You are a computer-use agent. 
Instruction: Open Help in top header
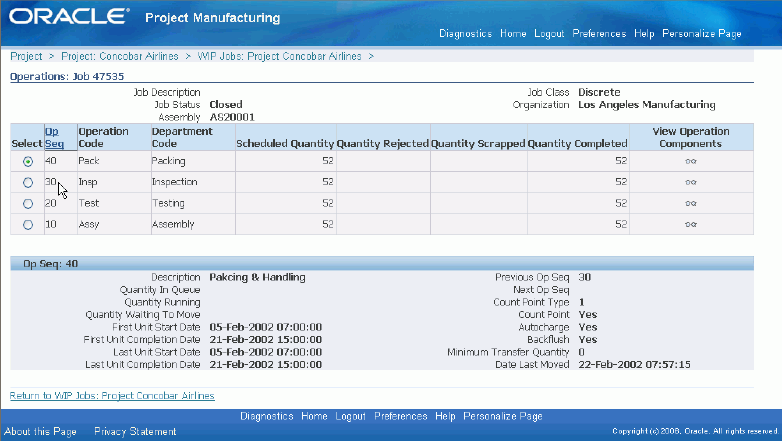tap(644, 33)
